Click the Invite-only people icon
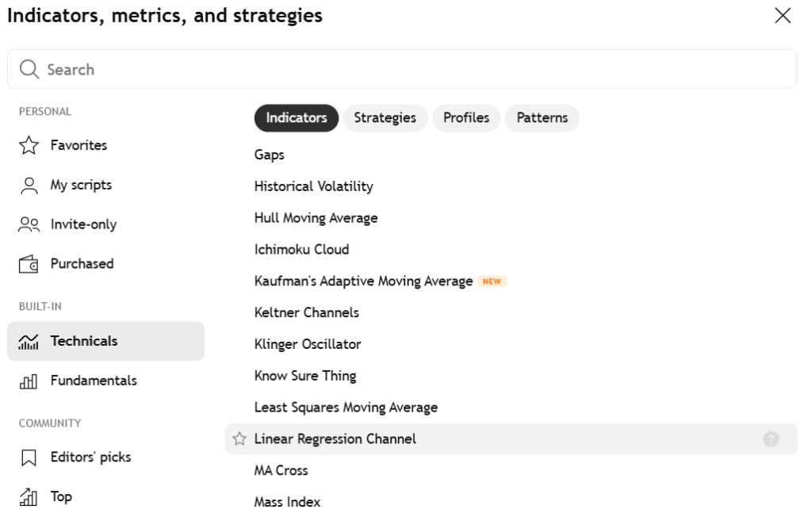The height and width of the screenshot is (517, 812). [x=29, y=224]
